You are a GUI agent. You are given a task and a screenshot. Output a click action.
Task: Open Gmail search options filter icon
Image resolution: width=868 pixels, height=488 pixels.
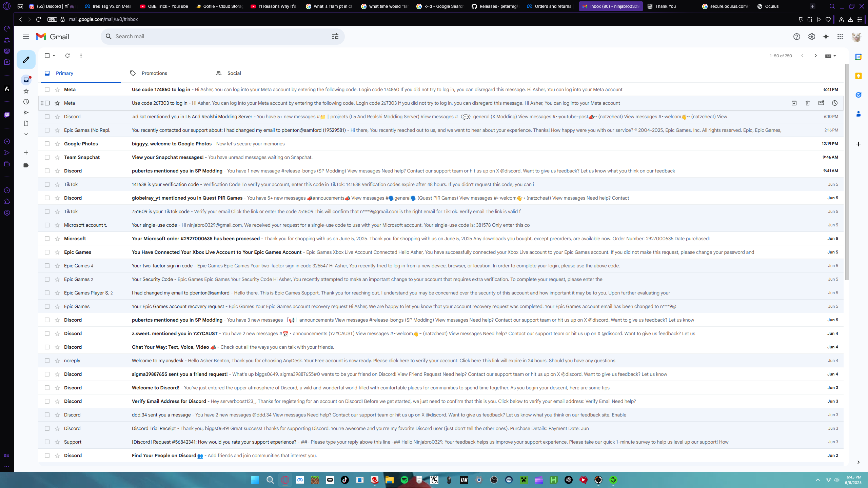pyautogui.click(x=335, y=37)
